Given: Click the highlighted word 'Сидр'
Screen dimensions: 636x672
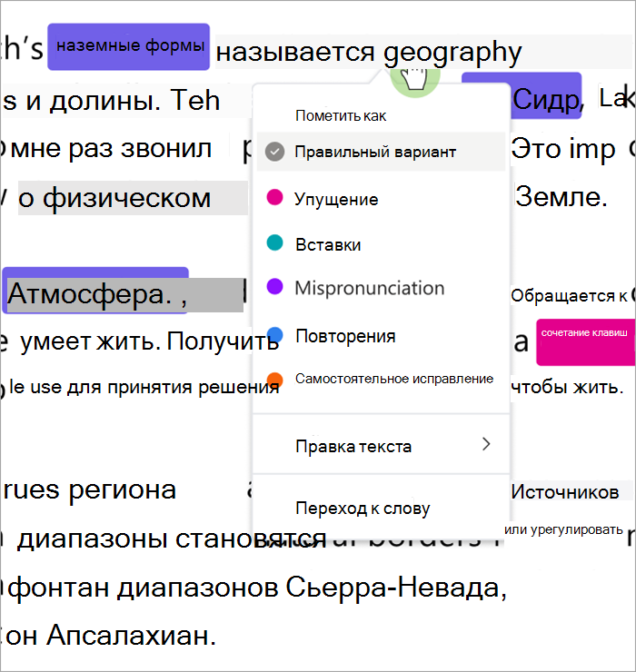Looking at the screenshot, I should [546, 99].
